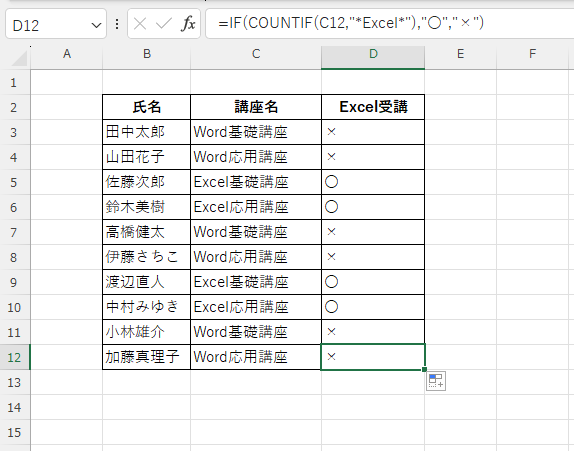The image size is (574, 451).
Task: Select the cell 山田花子
Action: [146, 157]
